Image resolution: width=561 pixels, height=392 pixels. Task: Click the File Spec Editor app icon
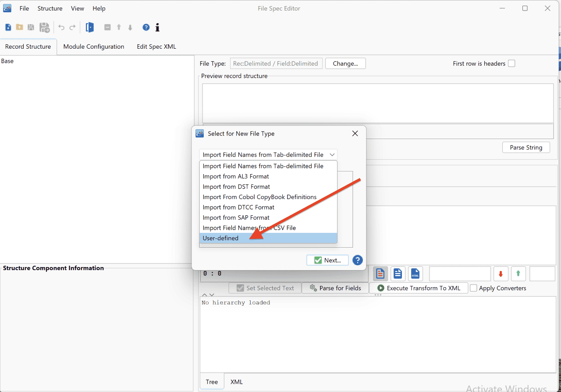[x=7, y=8]
